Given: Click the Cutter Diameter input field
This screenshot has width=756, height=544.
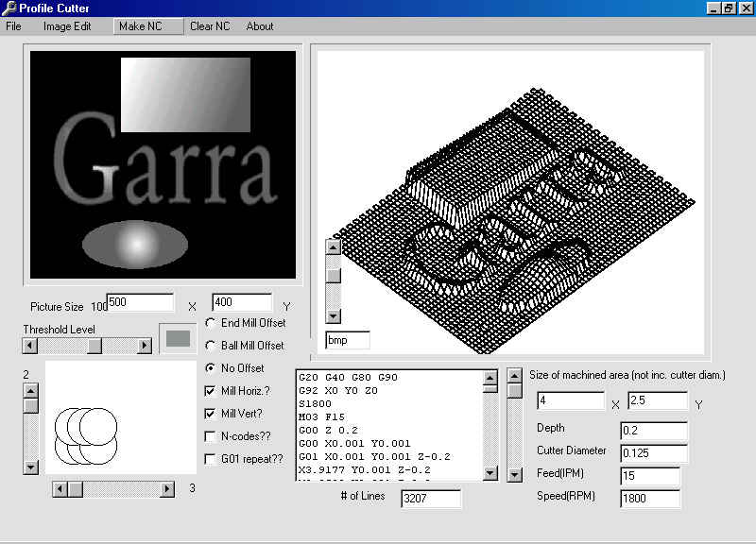Looking at the screenshot, I should 650,453.
